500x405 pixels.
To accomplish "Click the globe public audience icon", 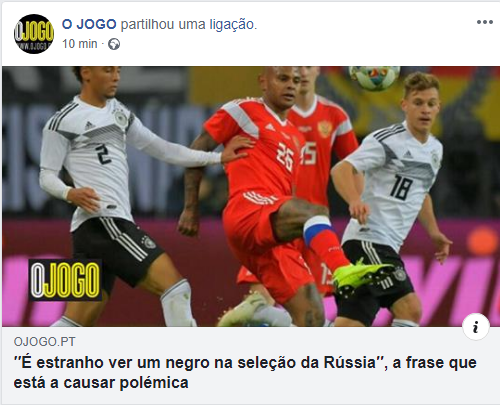I will [x=114, y=44].
